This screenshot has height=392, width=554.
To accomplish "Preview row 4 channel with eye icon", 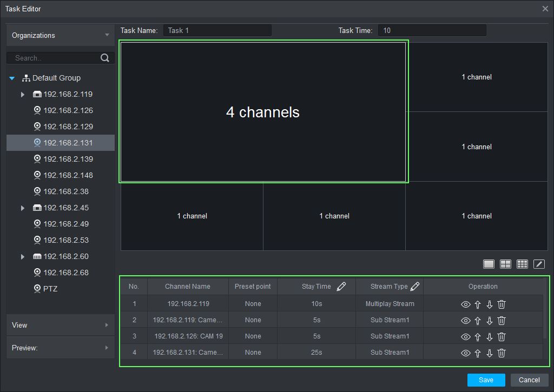I will coord(466,353).
